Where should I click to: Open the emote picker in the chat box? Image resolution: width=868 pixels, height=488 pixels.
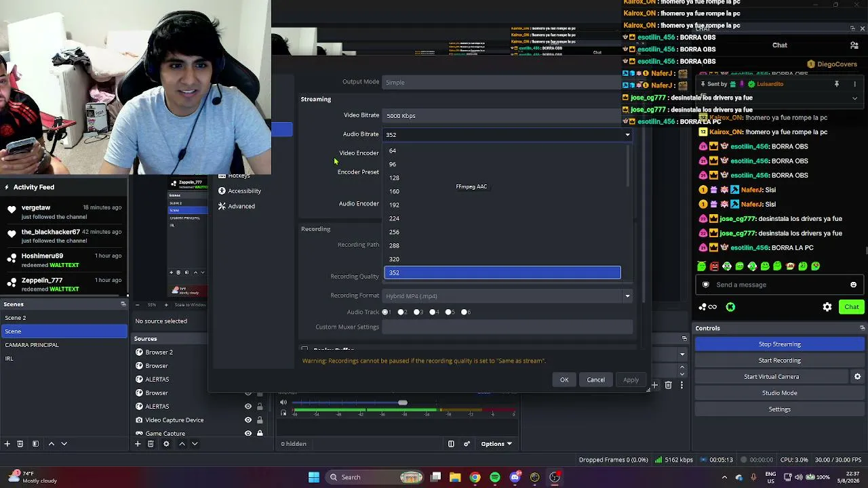853,285
